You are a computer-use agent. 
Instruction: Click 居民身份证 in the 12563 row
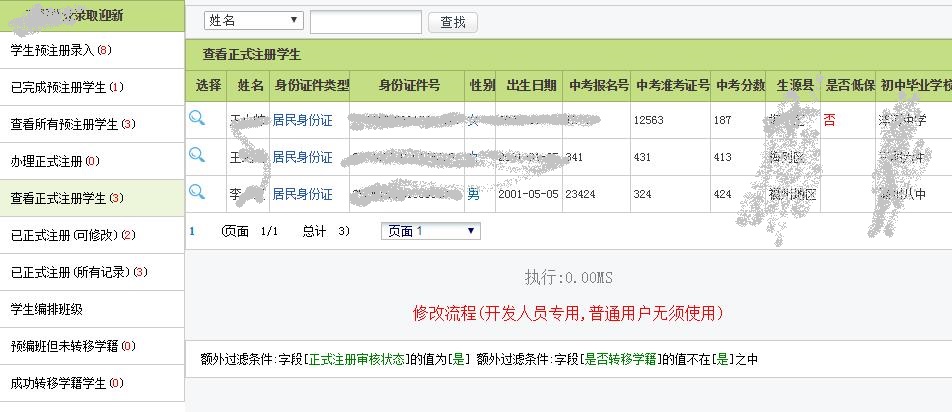(x=302, y=120)
